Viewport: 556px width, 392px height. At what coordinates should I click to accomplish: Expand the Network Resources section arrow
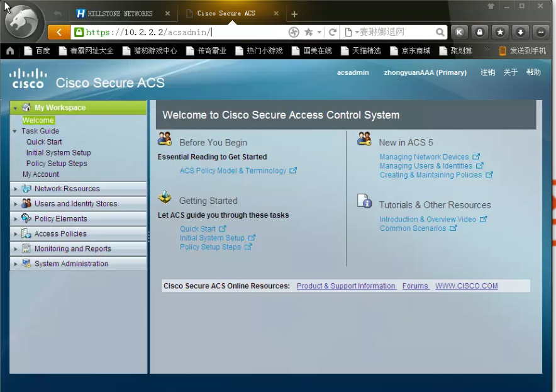pos(15,189)
